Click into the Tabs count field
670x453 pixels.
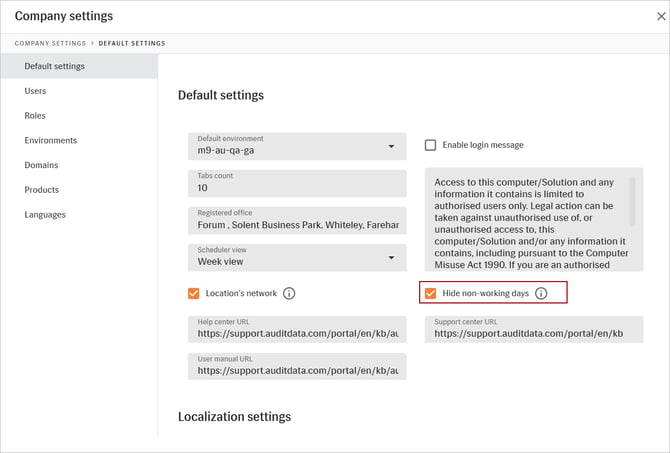click(297, 183)
